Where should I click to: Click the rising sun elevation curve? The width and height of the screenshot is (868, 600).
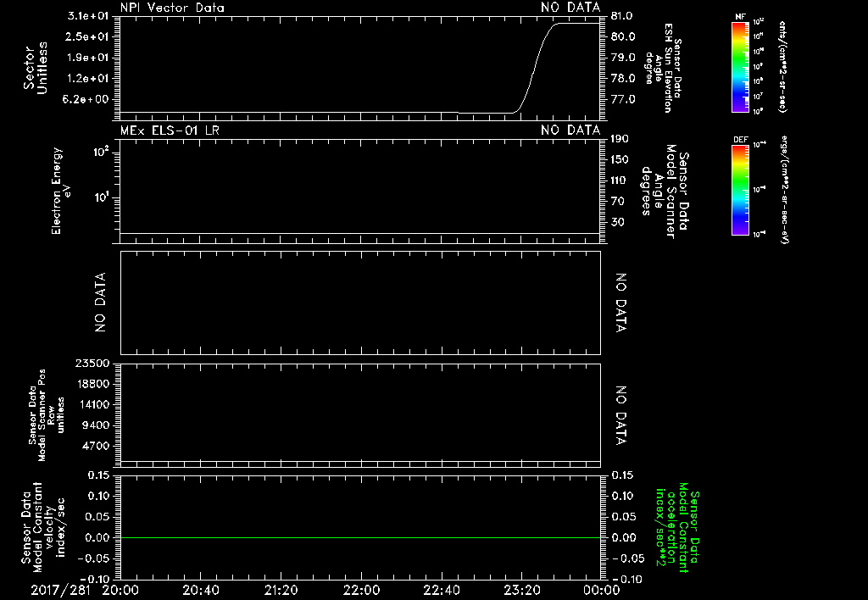(535, 69)
